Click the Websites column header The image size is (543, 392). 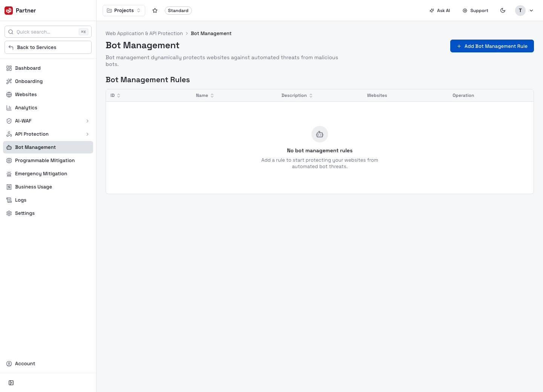[377, 95]
